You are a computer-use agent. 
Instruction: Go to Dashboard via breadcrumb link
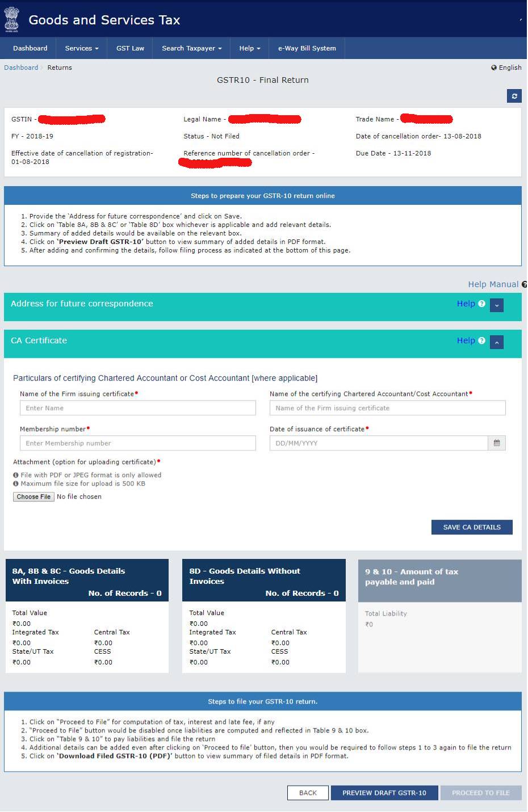pyautogui.click(x=20, y=68)
